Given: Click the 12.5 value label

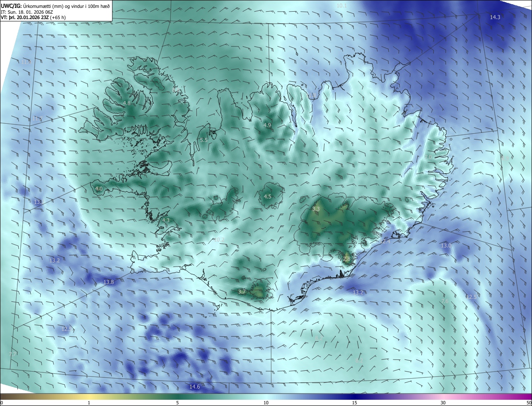Looking at the screenshot, I should [471, 297].
